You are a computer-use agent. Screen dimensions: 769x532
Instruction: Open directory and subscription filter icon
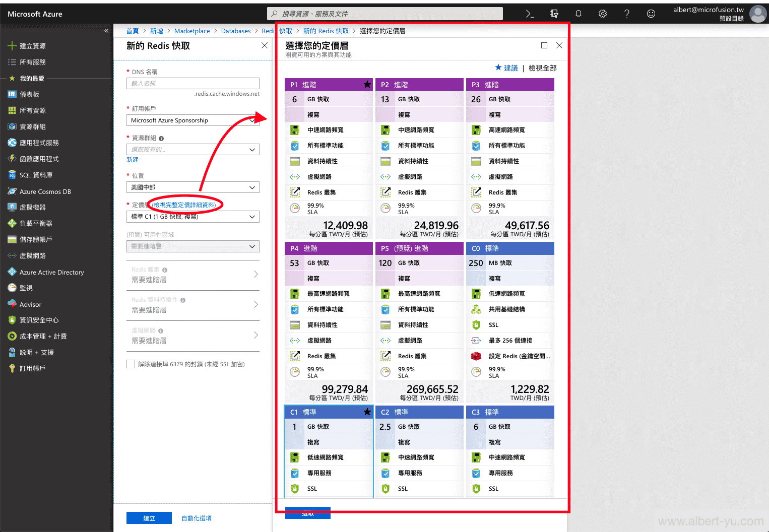[x=554, y=14]
